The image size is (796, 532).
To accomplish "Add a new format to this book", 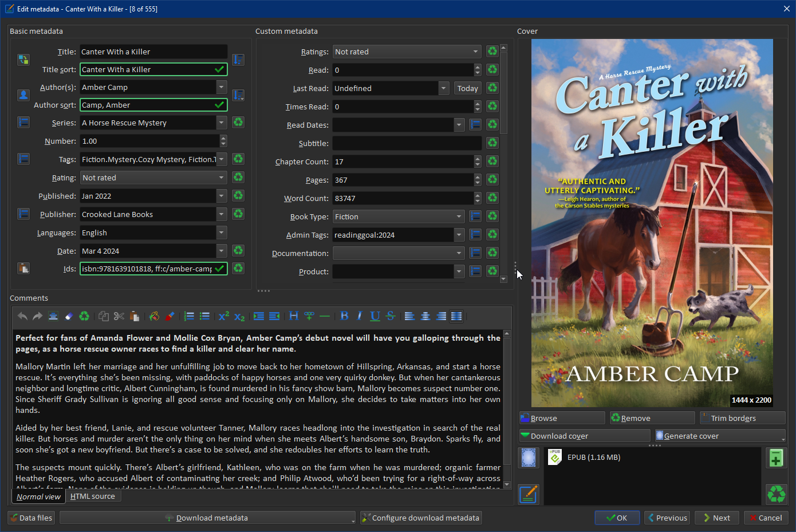I will point(776,458).
